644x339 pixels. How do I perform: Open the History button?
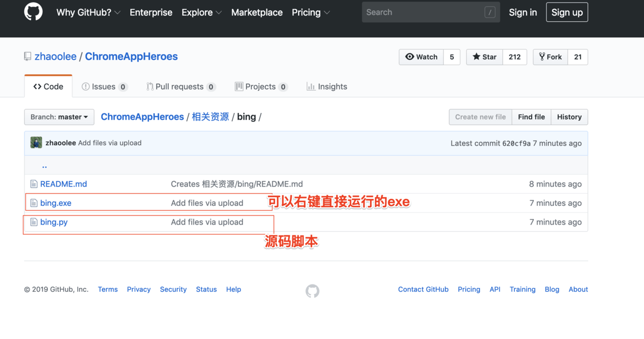tap(569, 117)
